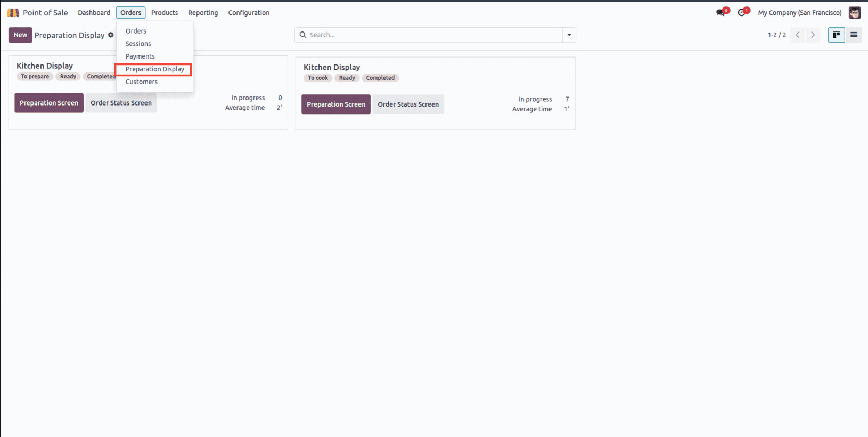Open the Reporting menu
The height and width of the screenshot is (437, 868).
[203, 13]
